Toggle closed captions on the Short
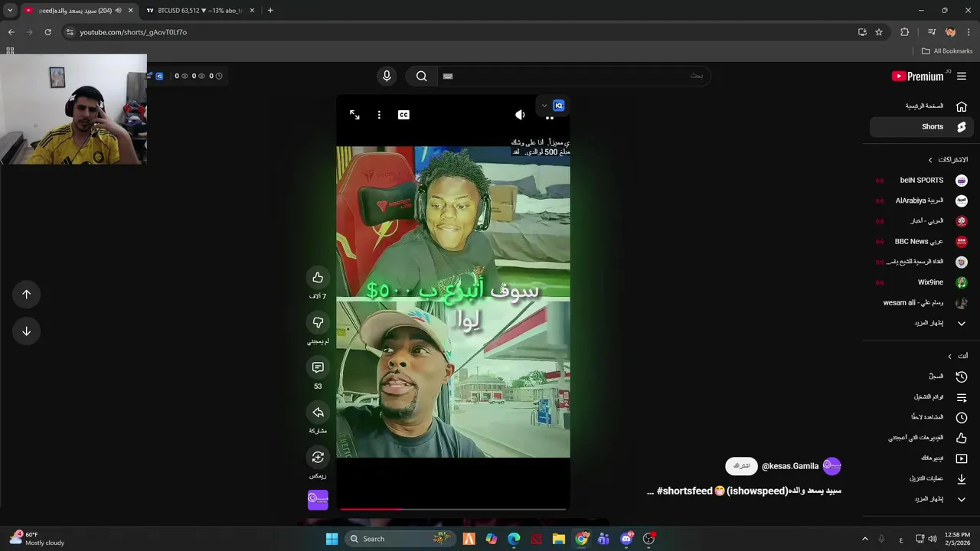This screenshot has width=980, height=551. pyautogui.click(x=403, y=115)
